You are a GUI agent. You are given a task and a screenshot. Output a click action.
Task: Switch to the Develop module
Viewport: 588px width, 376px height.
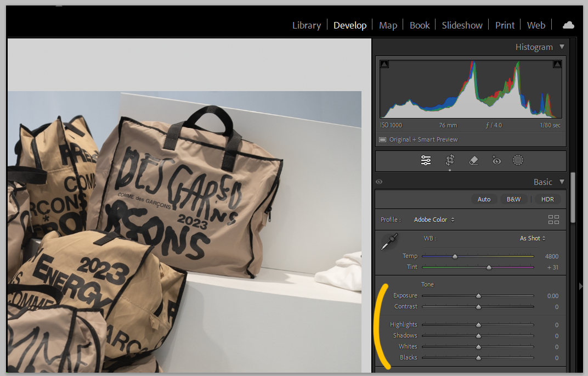350,25
